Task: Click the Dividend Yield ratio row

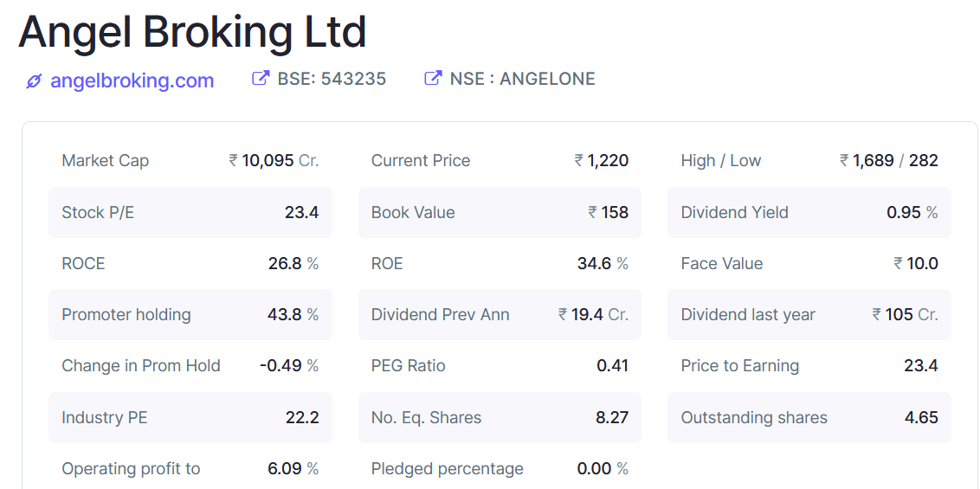Action: click(x=809, y=212)
